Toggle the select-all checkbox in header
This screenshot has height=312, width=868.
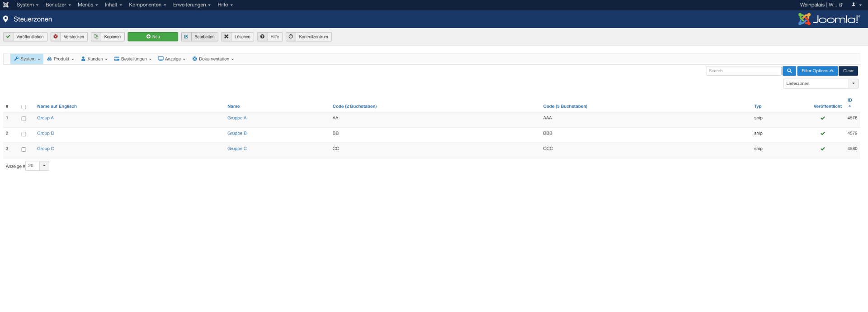(x=24, y=107)
